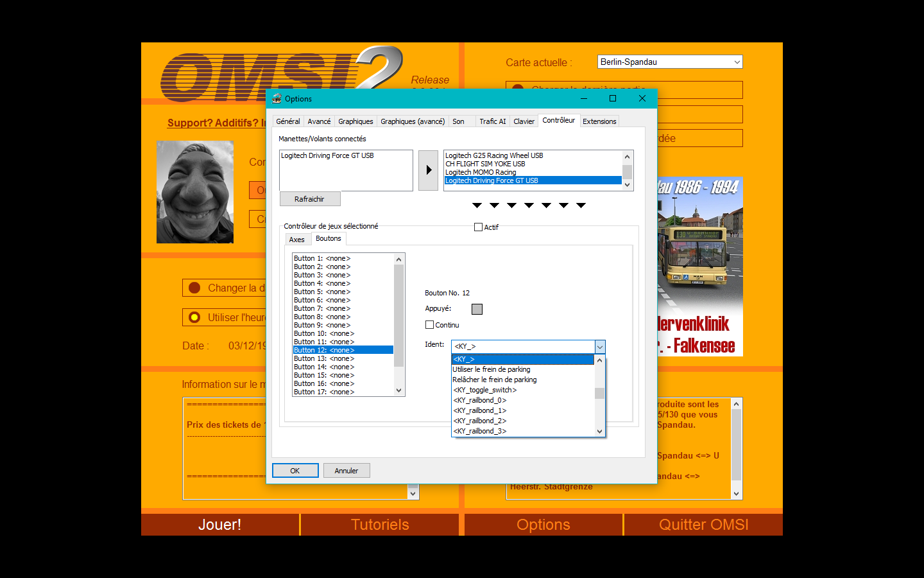Select the highlighted Logitech Driving Force GT USB entry

[533, 180]
